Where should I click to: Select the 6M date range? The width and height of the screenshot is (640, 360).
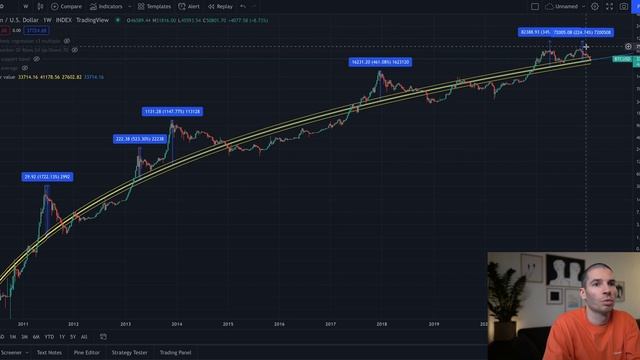(36, 337)
